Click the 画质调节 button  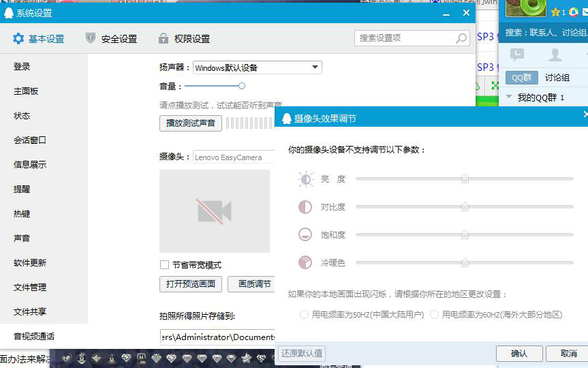(251, 284)
